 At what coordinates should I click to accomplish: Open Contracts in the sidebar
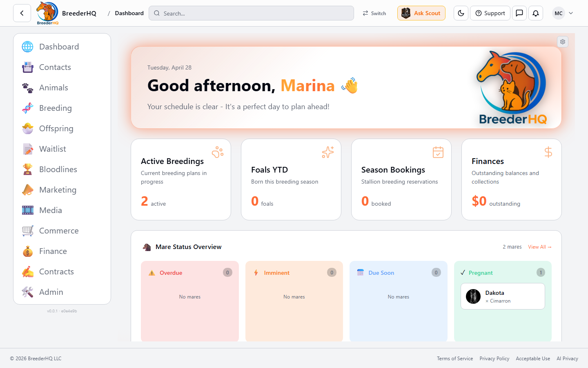click(62, 272)
